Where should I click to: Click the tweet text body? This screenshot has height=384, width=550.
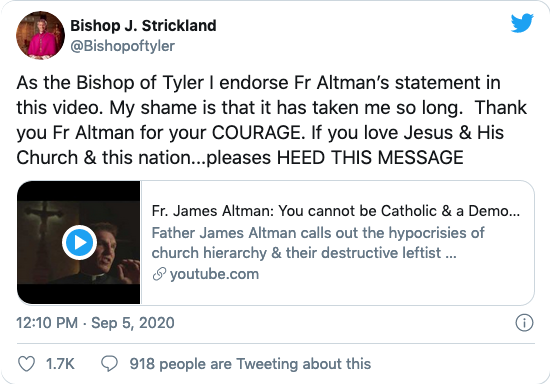(x=271, y=120)
